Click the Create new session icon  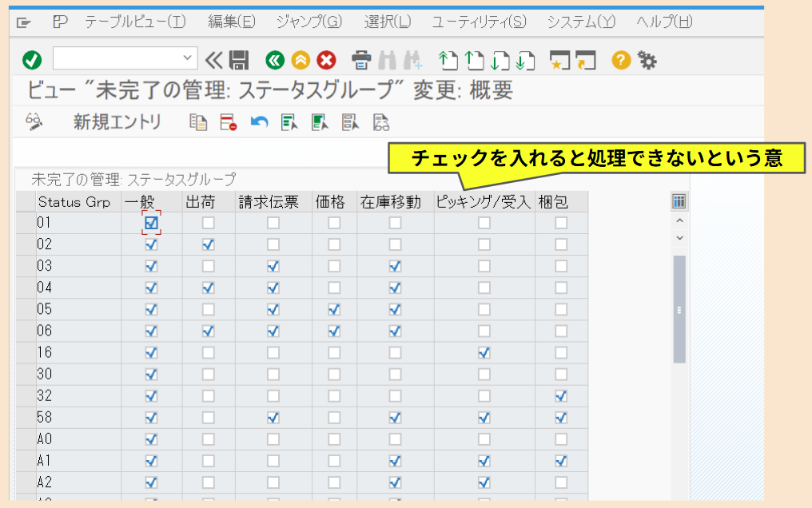[x=559, y=61]
